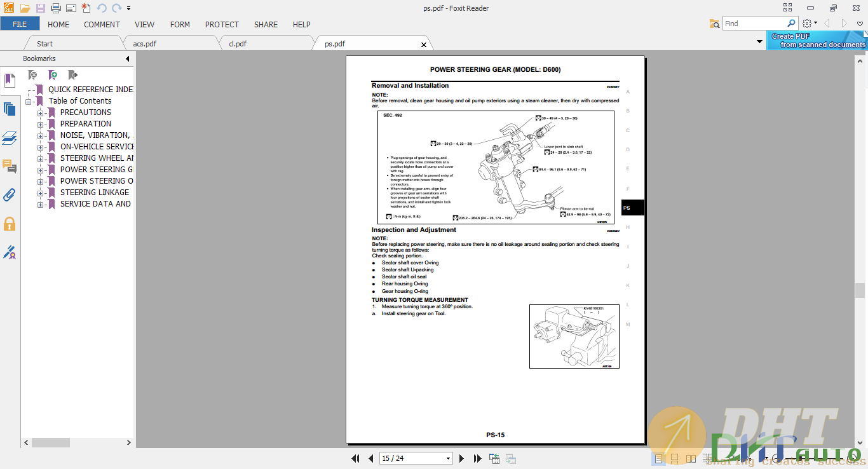
Task: Collapse the Bookmarks panel arrow
Action: click(128, 58)
